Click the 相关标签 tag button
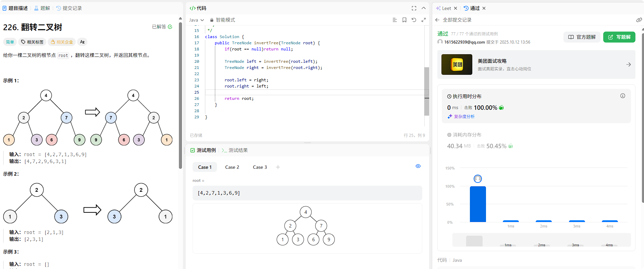This screenshot has height=269, width=644. pyautogui.click(x=32, y=42)
